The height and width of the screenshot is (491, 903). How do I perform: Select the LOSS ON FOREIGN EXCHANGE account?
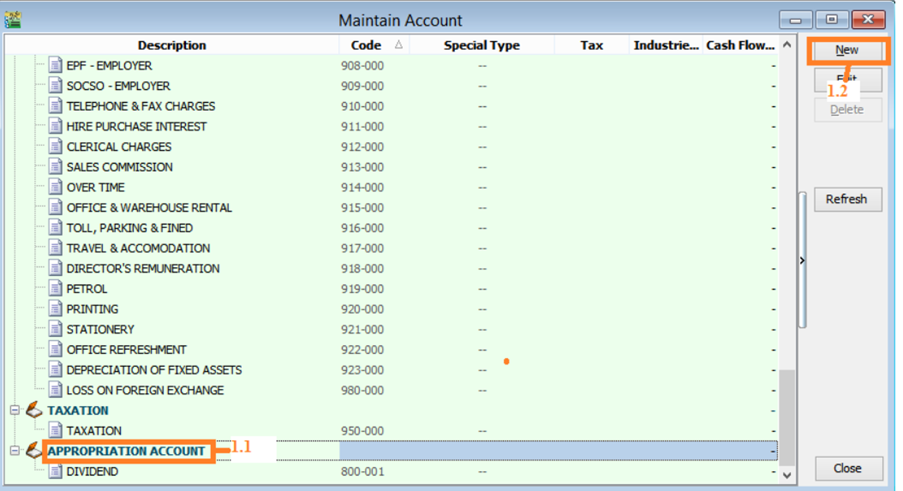(x=145, y=390)
